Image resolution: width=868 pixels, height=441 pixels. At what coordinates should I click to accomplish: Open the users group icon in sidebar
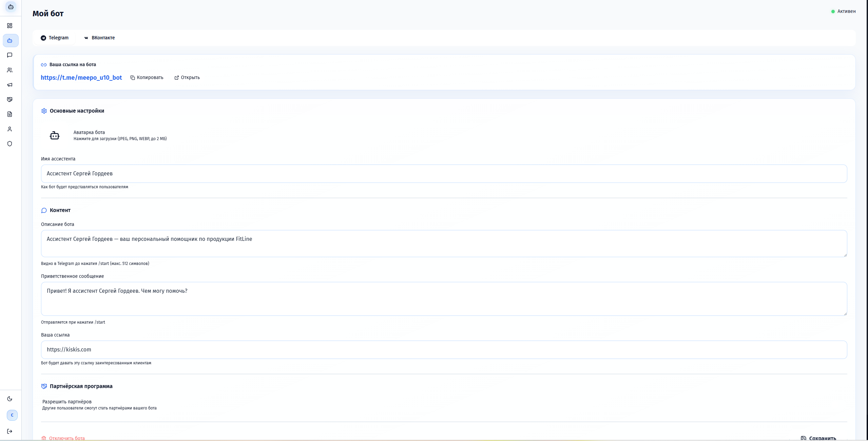click(x=10, y=70)
